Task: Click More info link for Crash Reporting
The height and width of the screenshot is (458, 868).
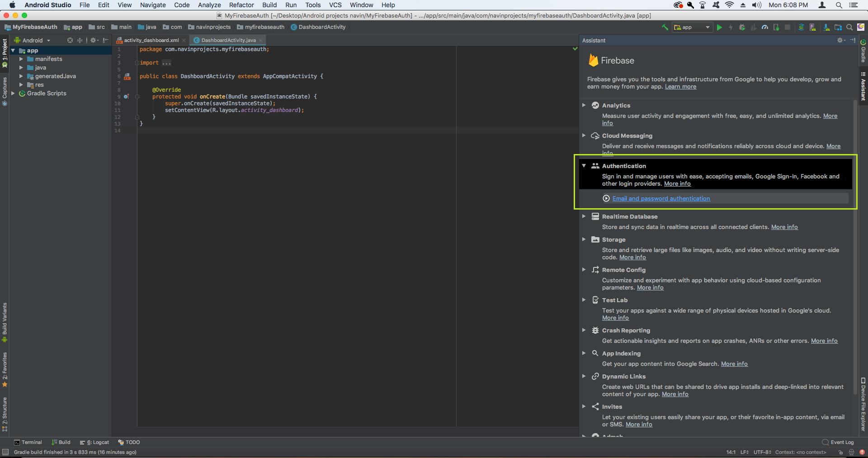Action: click(x=824, y=341)
